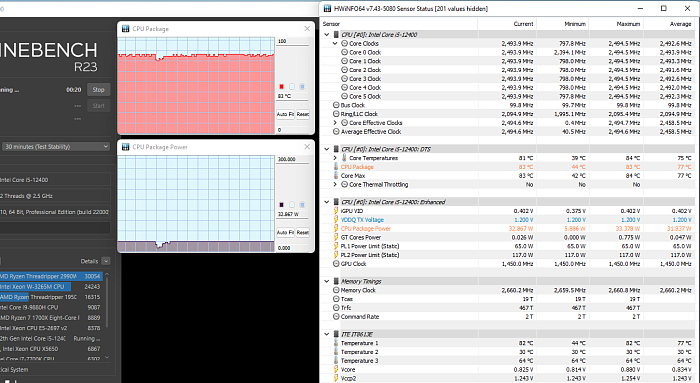Viewport: 700px width, 383px height.
Task: Click the chip icon of ITE IT8613E group
Action: (x=336, y=334)
